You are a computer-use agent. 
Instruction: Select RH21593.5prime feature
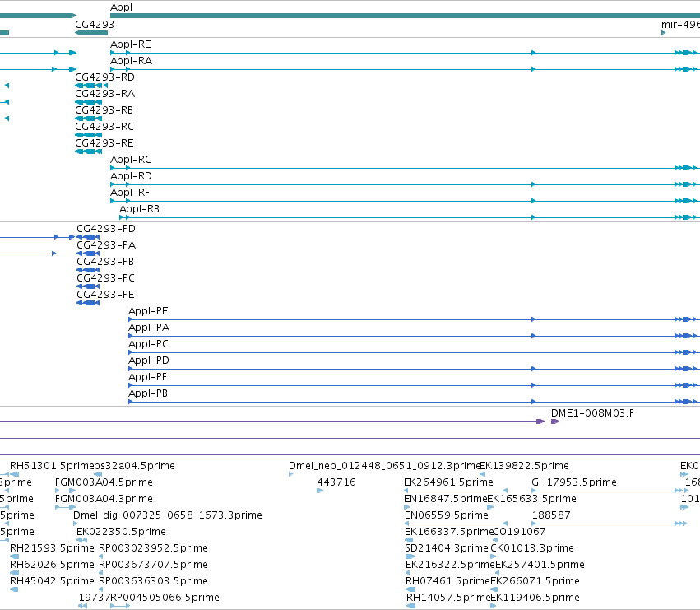click(52, 548)
